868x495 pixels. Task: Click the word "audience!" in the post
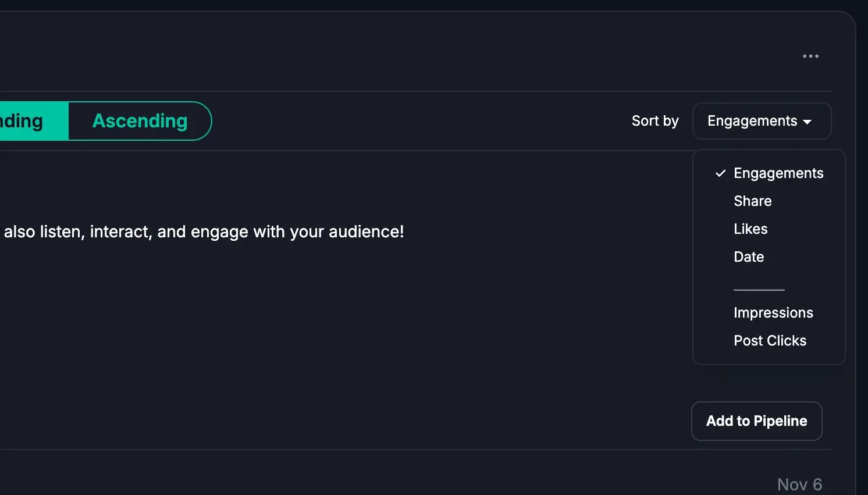click(366, 232)
